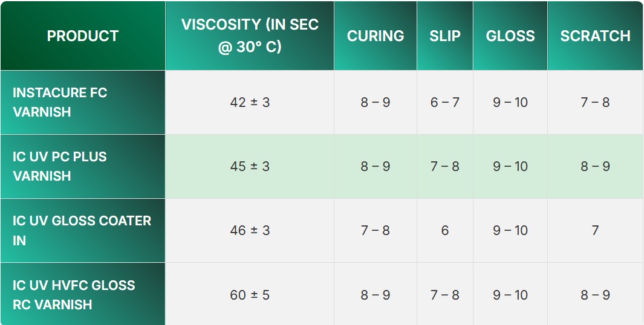644x325 pixels.
Task: Click the viscosity value 42 ± 3
Action: [x=250, y=102]
